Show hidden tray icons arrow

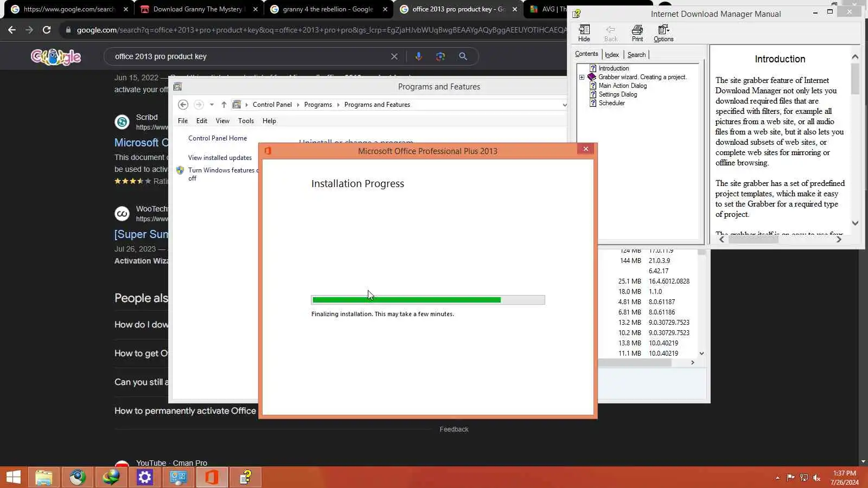pyautogui.click(x=777, y=478)
